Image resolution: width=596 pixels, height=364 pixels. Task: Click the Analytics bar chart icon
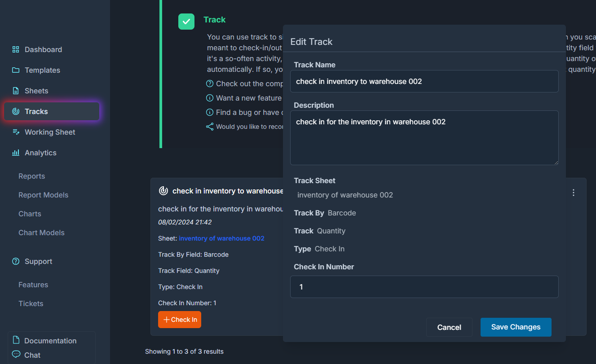tap(16, 153)
